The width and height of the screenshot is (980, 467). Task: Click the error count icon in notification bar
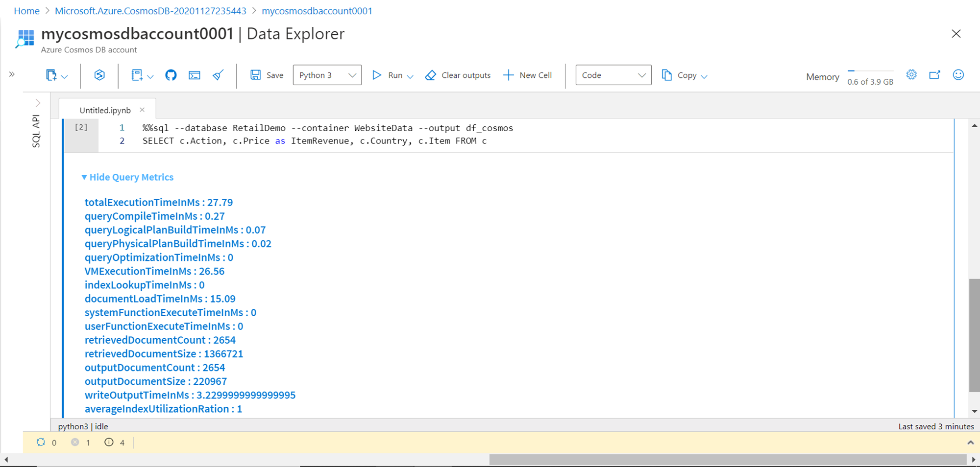point(75,442)
